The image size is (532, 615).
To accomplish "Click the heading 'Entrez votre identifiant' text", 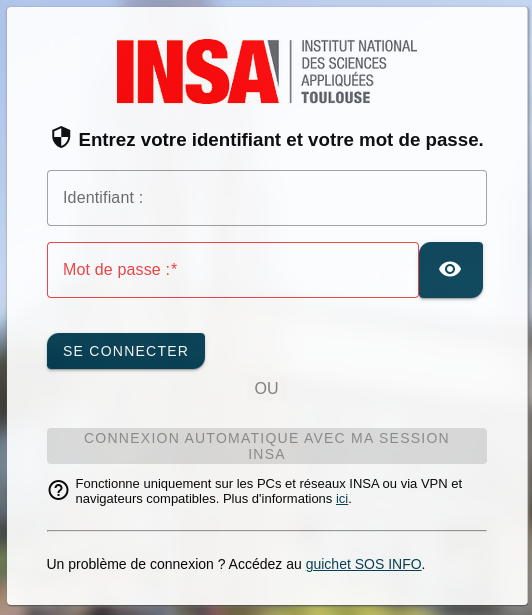I will pyautogui.click(x=281, y=140).
